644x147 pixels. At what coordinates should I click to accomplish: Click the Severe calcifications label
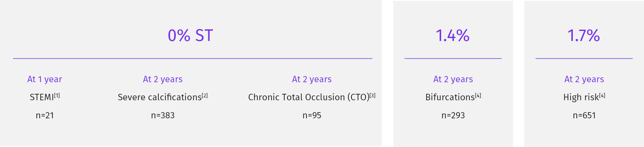[160, 97]
